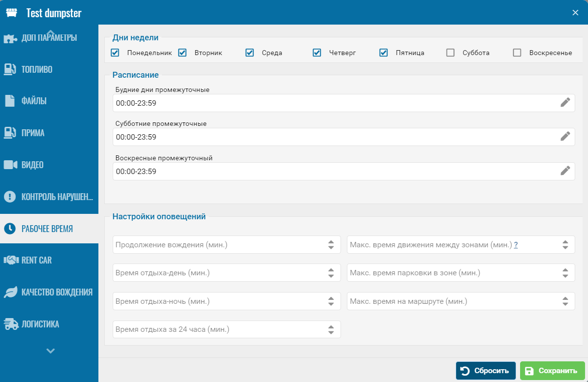Viewport: 588px width, 382px height.
Task: Click pencil icon for weekday schedule
Action: 565,103
